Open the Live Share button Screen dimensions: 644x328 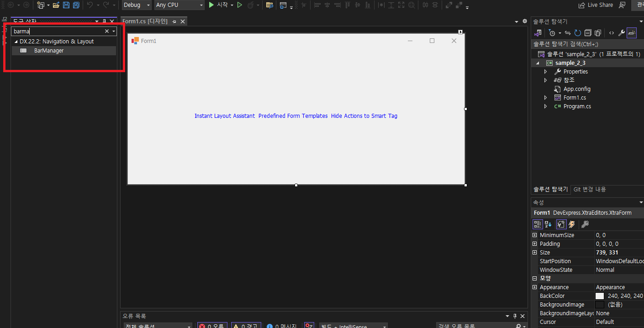pyautogui.click(x=596, y=5)
